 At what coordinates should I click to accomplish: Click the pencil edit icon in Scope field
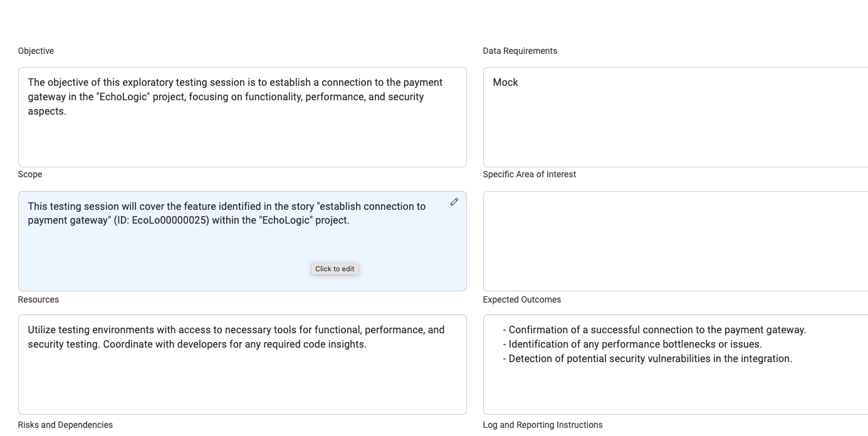(x=454, y=202)
